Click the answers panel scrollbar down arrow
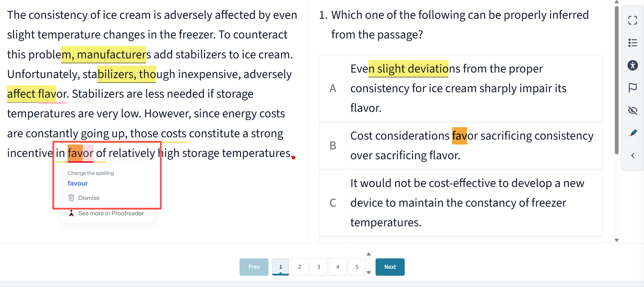The image size is (644, 287). coord(617,240)
